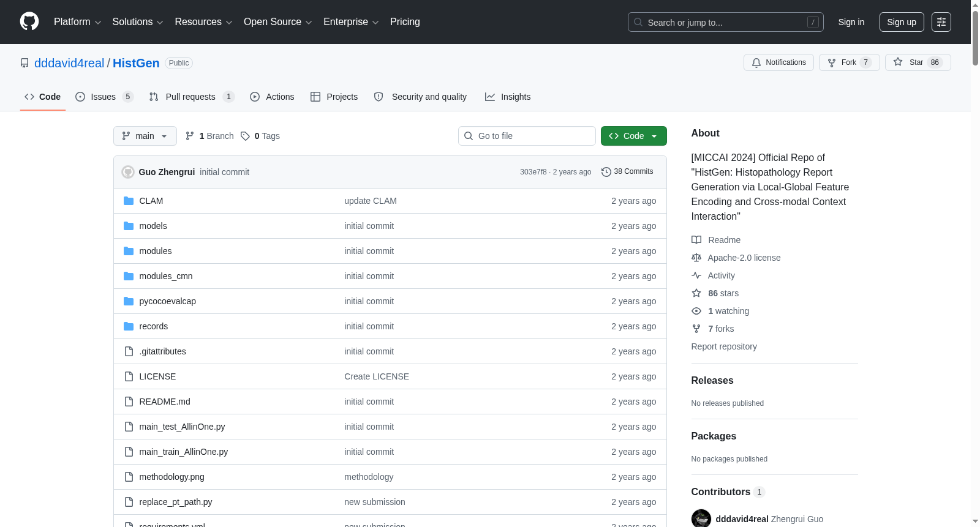Expand the Enterprise menu
The width and height of the screenshot is (980, 527).
[351, 22]
